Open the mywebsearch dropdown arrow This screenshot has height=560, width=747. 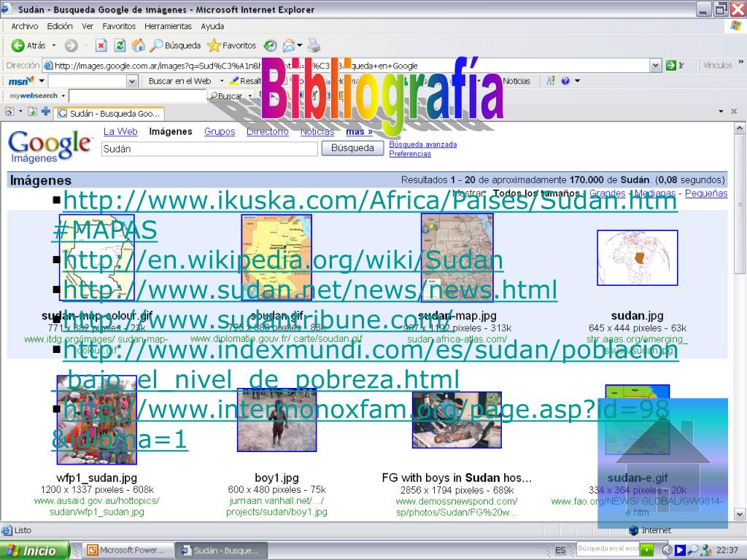click(x=63, y=96)
